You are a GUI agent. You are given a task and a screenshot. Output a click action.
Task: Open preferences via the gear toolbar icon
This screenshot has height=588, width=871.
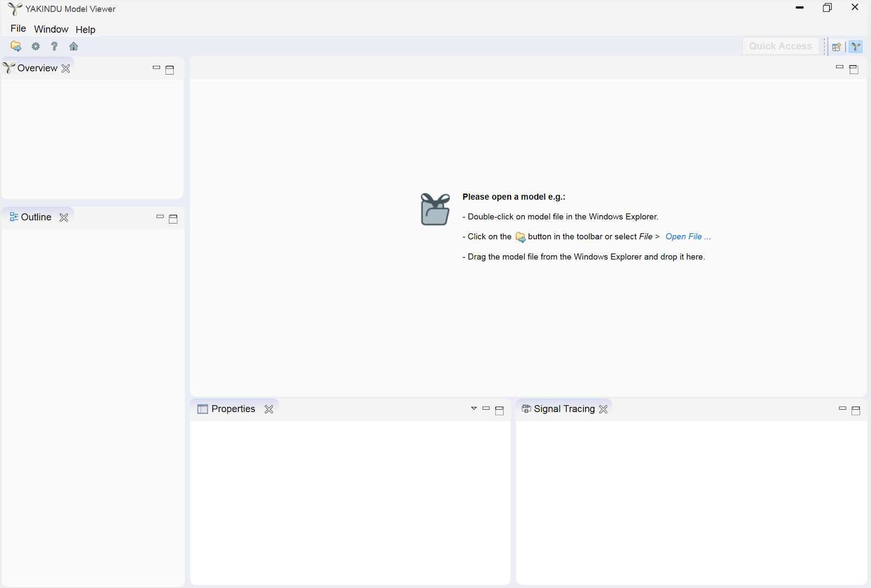pyautogui.click(x=36, y=46)
